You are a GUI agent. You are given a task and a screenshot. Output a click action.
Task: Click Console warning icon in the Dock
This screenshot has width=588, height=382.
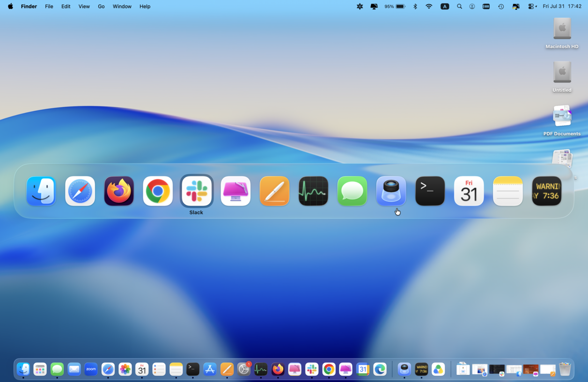tap(421, 369)
